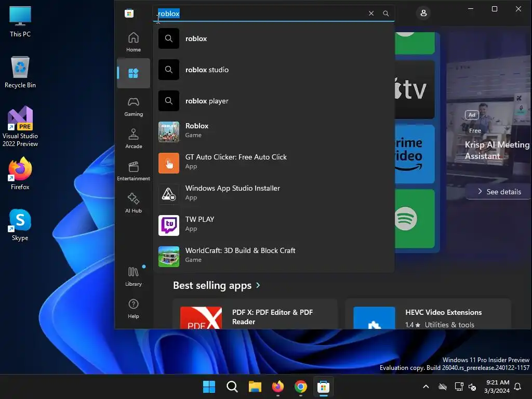Open the Windows Start menu
Viewport: 532px width, 399px height.
pos(209,387)
